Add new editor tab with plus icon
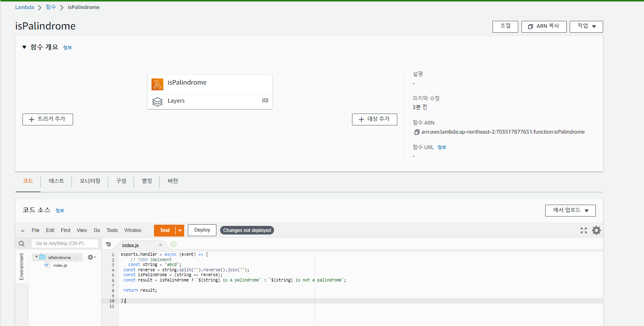644x326 pixels. pyautogui.click(x=174, y=244)
